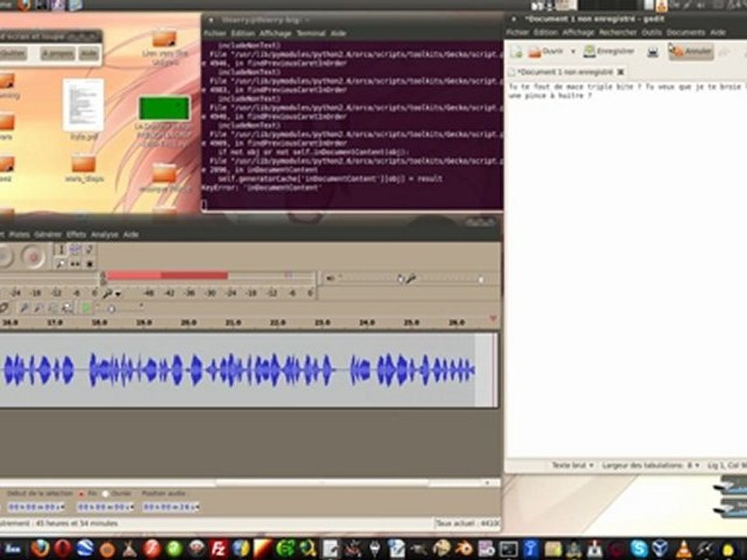Open the selection start time format dropdown

63,508
